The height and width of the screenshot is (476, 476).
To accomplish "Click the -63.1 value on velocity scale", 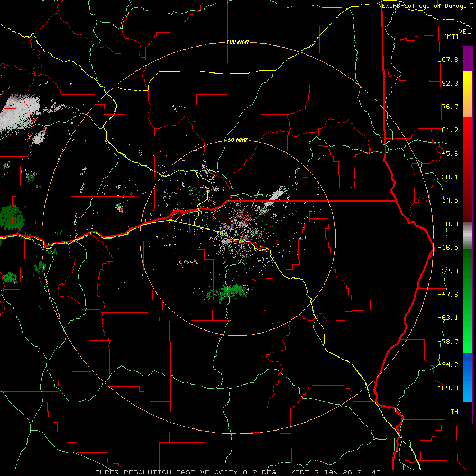I will click(x=448, y=318).
